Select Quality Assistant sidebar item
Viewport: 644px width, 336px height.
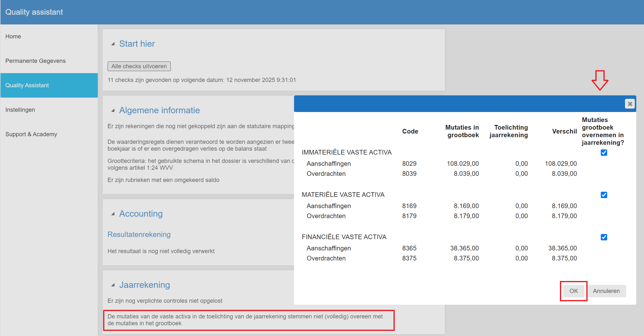point(27,85)
